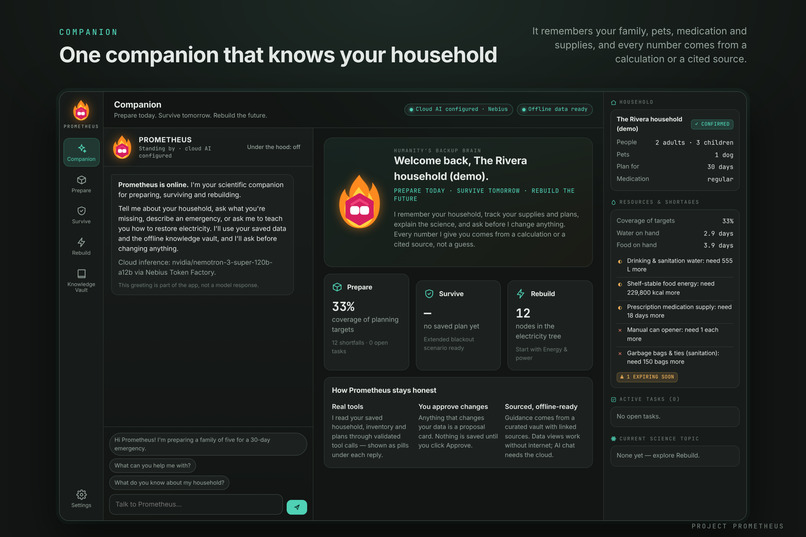
Task: Click the Cloud AI configured · Nebius badge
Action: click(x=458, y=109)
